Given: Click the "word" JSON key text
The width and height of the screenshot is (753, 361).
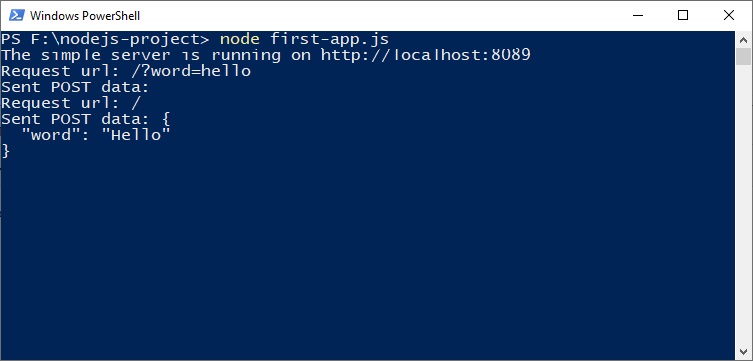Looking at the screenshot, I should pyautogui.click(x=50, y=135).
